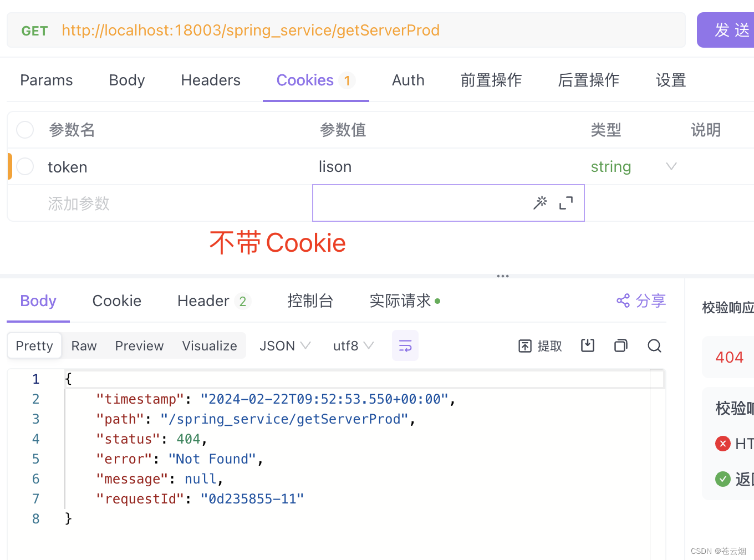Click line number 1 in response gutter
The height and width of the screenshot is (560, 754).
tap(35, 379)
